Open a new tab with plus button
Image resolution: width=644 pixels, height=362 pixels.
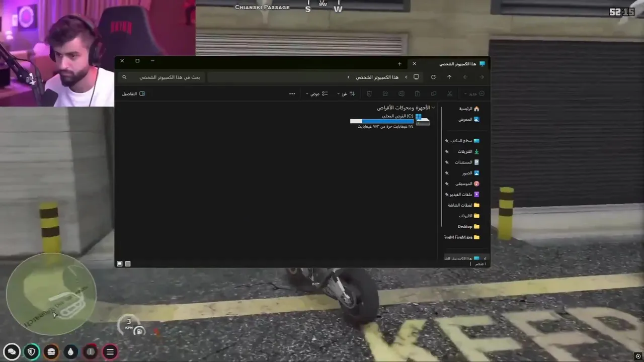tap(399, 64)
